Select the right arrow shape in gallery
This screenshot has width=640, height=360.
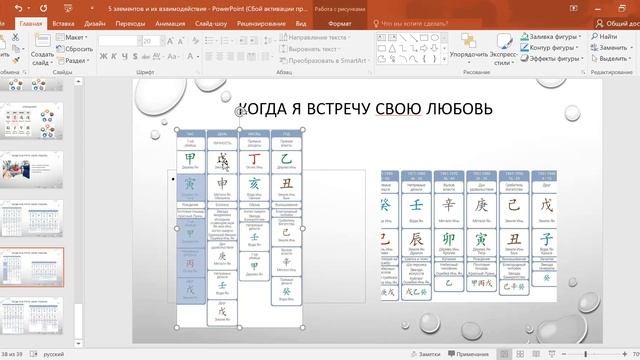(x=424, y=49)
